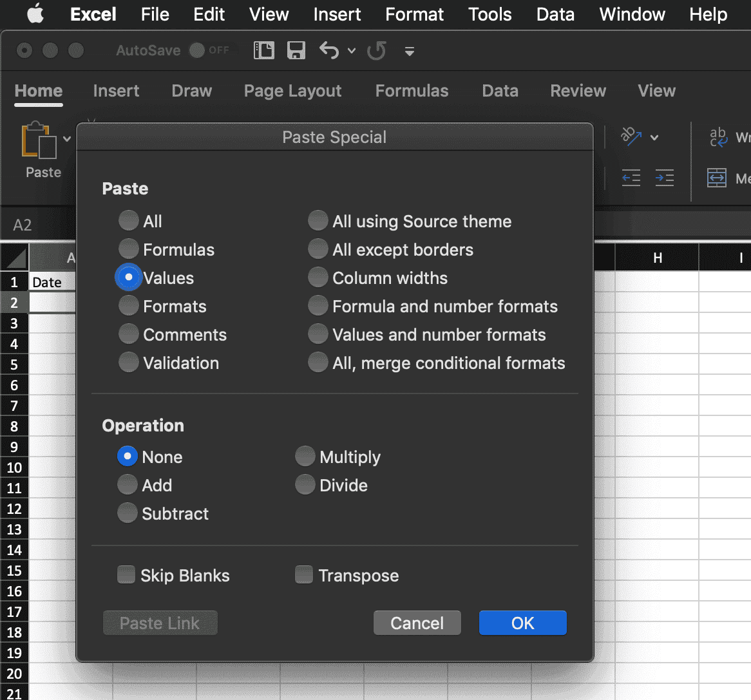Click the Save icon in the title bar
751x700 pixels.
click(x=296, y=50)
